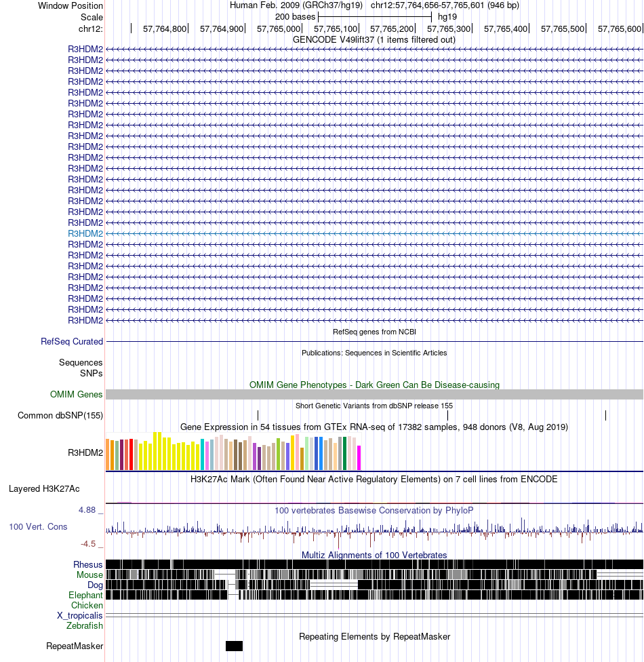The image size is (644, 662).
Task: Select the leftmost Common dbSNP variant tick
Action: (258, 415)
